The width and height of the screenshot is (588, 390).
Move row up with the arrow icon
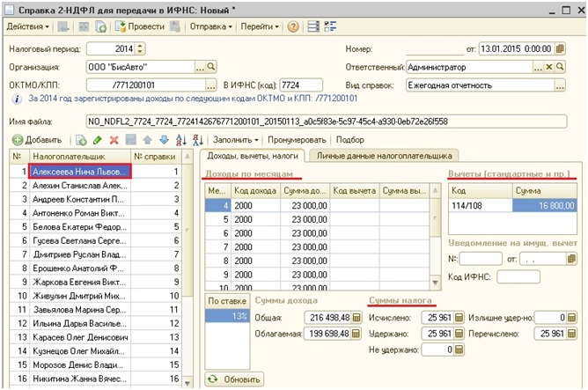tap(147, 140)
